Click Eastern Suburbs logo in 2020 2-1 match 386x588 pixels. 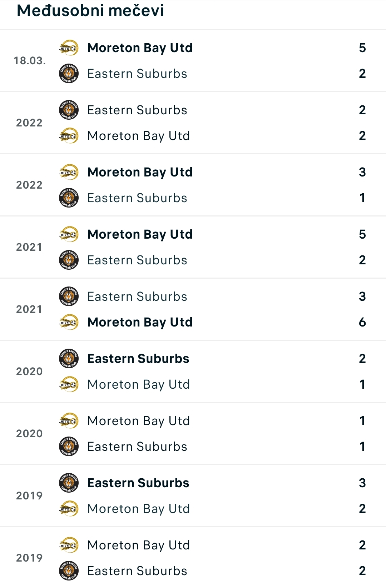pyautogui.click(x=69, y=359)
